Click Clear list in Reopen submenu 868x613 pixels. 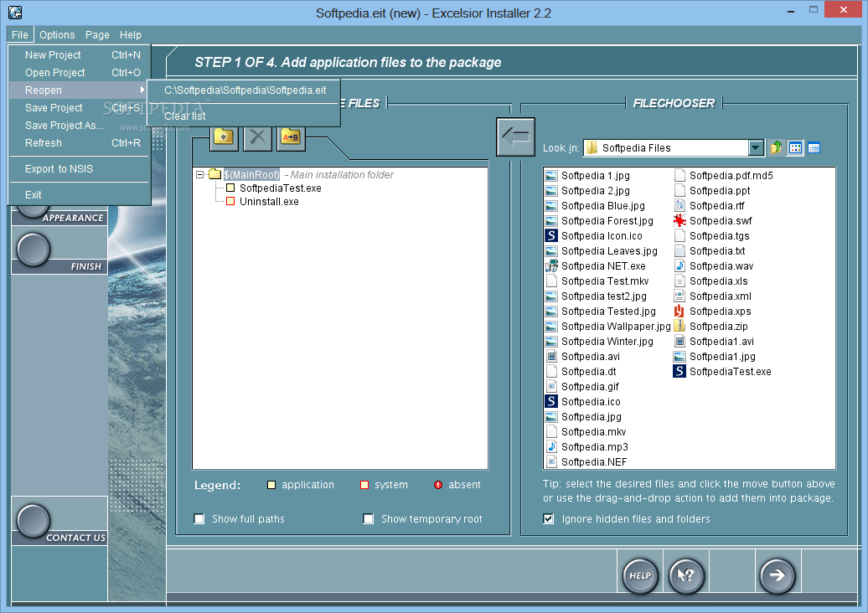(x=244, y=116)
